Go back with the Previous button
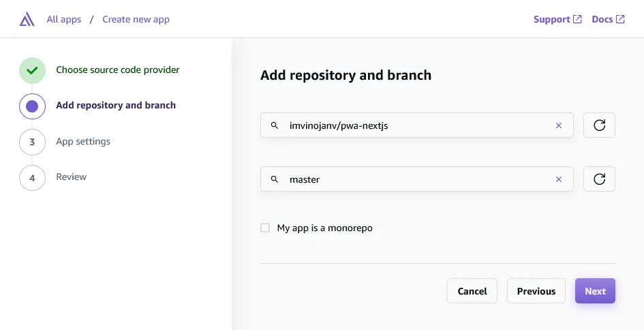644x330 pixels. click(x=536, y=291)
